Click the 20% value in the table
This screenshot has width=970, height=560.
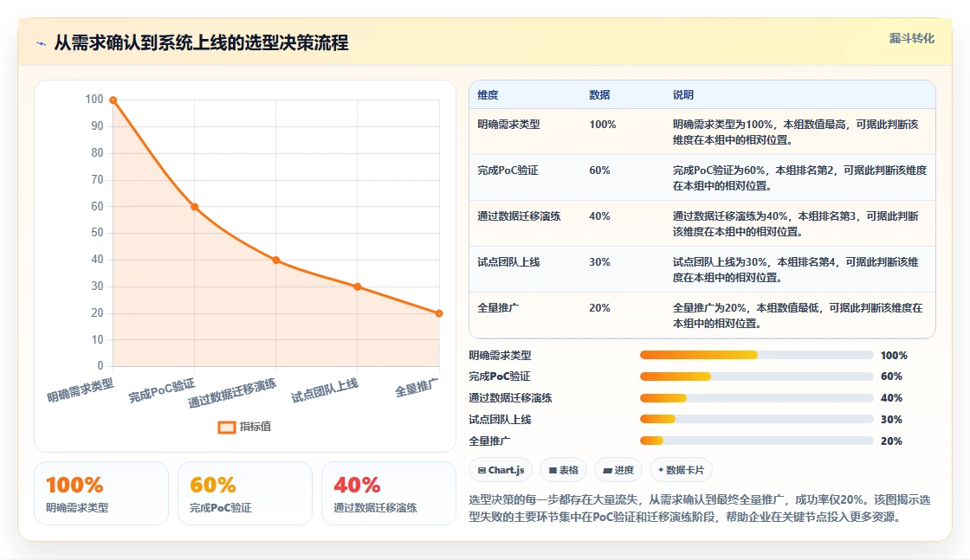click(x=599, y=307)
